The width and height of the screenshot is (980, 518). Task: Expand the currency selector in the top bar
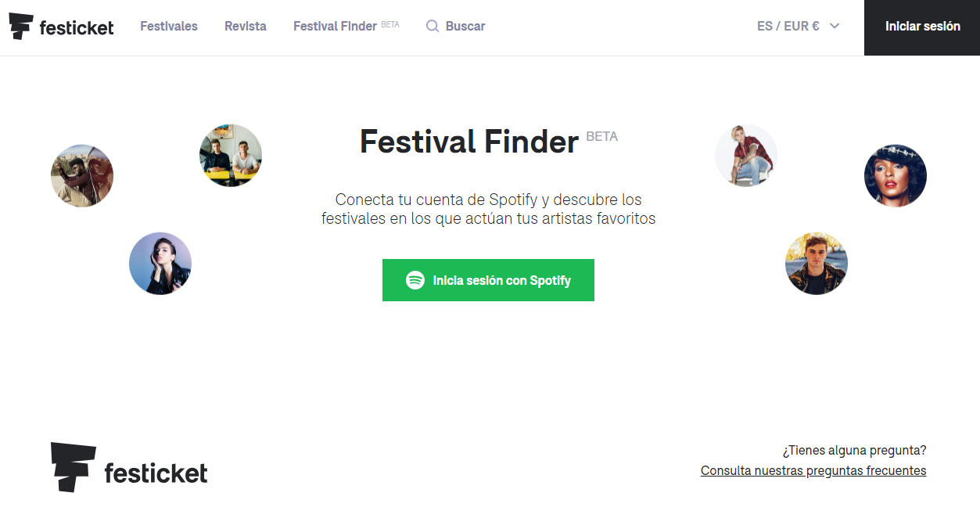[798, 26]
